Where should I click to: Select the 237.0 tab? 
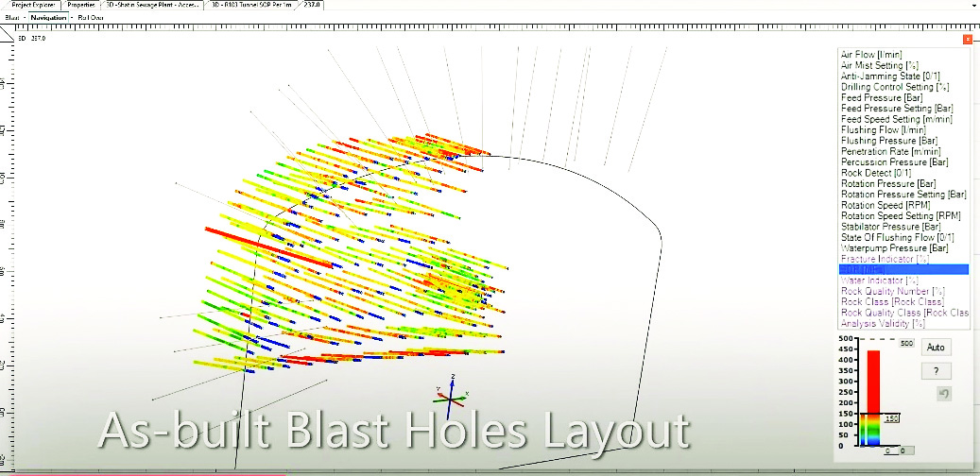coord(313,5)
